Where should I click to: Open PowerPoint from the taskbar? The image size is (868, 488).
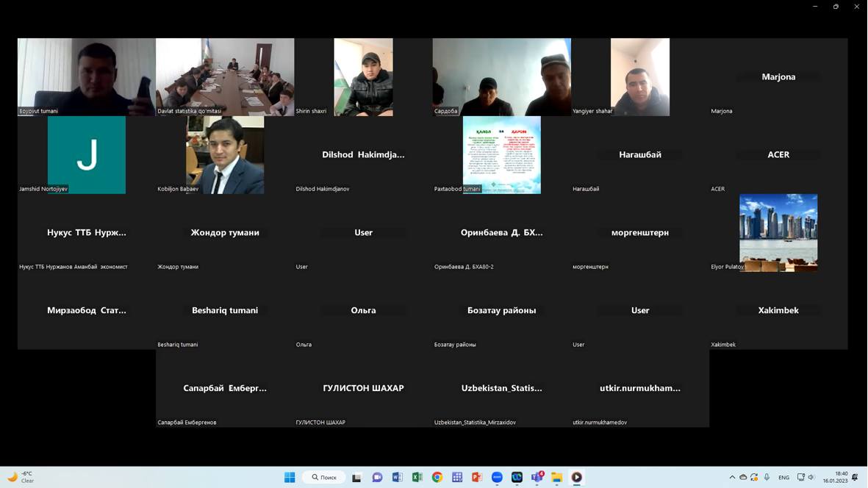tap(476, 477)
